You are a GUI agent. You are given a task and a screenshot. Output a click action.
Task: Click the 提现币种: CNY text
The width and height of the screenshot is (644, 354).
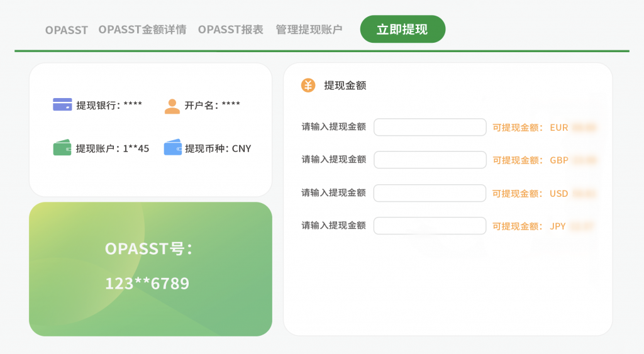pos(218,148)
